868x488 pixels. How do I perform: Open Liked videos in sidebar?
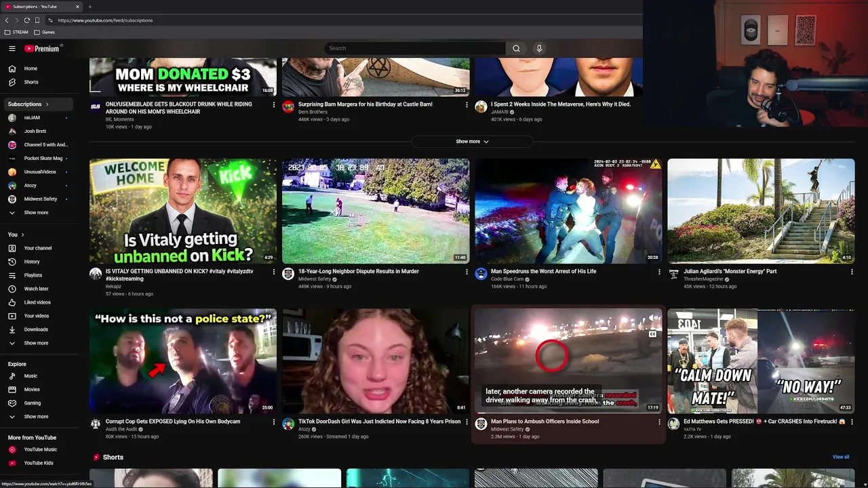(38, 302)
